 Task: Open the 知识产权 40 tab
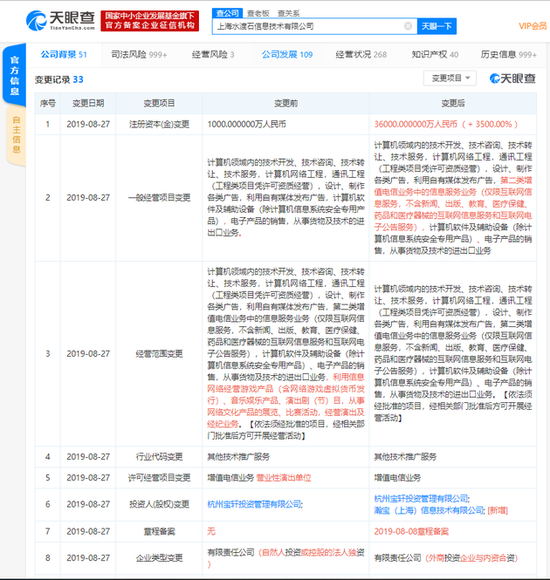[435, 55]
